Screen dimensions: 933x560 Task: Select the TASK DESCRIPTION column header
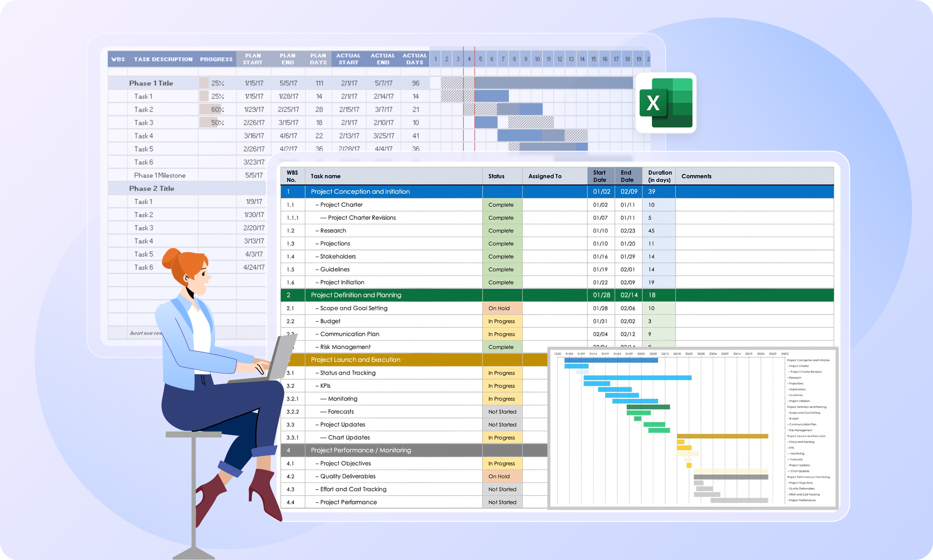[163, 59]
